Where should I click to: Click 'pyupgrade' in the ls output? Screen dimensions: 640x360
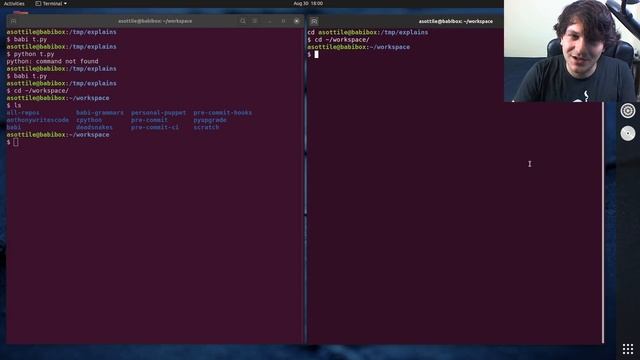(x=210, y=120)
